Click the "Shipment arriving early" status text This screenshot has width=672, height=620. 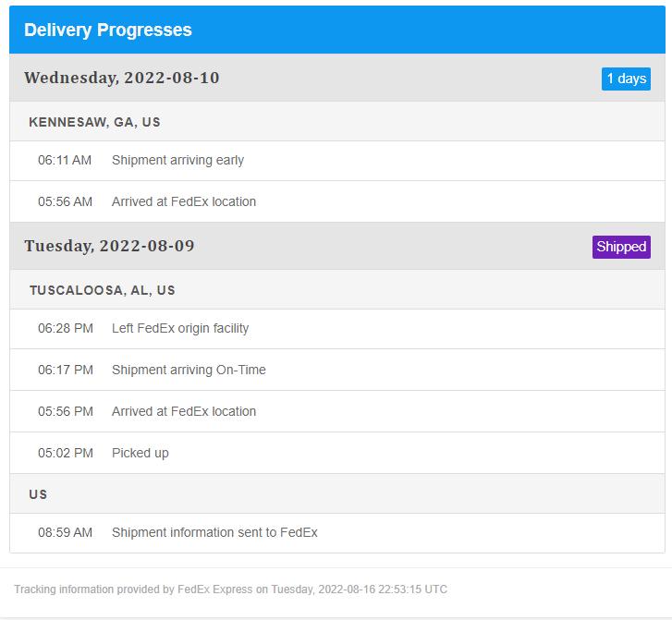[177, 160]
